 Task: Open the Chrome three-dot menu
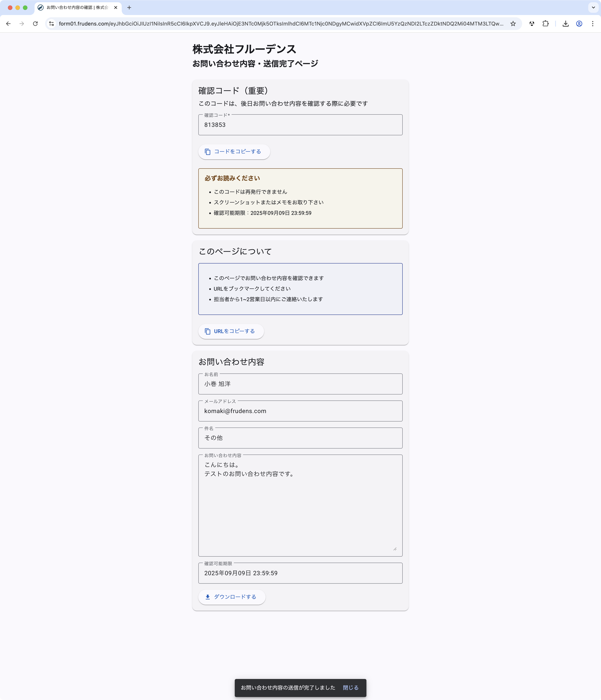[593, 24]
